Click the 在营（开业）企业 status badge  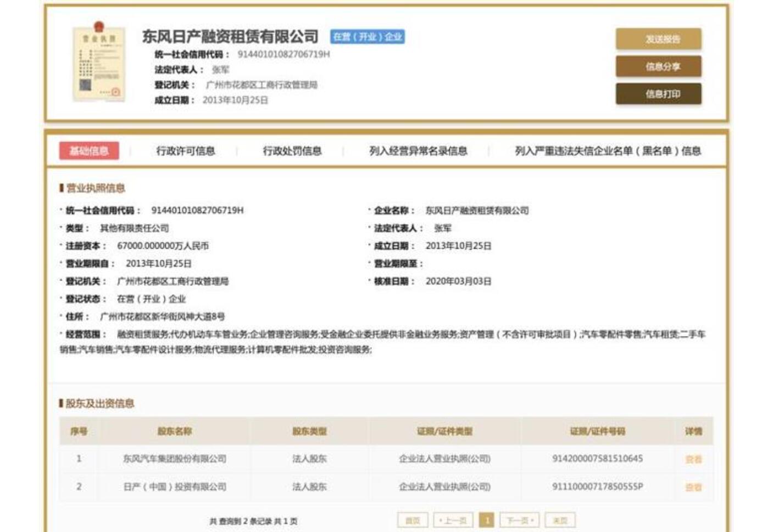click(368, 37)
